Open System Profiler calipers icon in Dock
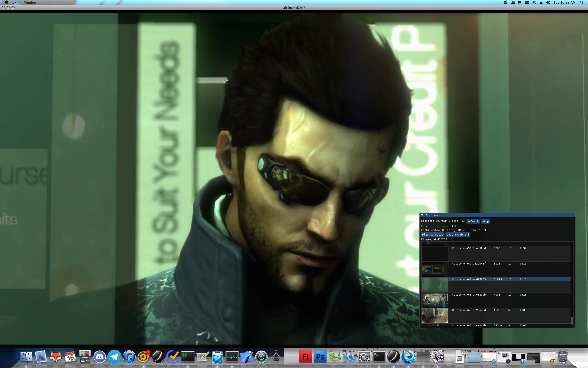This screenshot has width=588, height=368. click(x=276, y=357)
